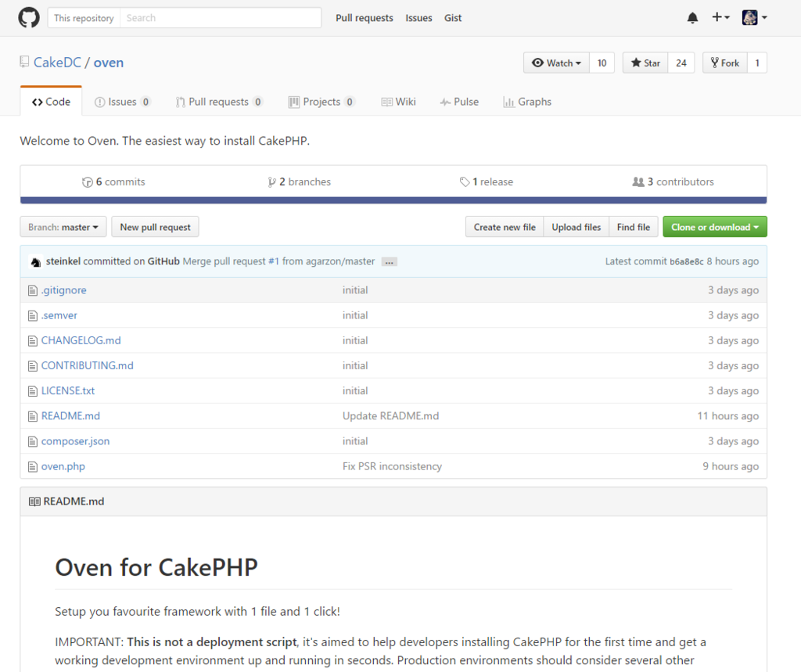Open steinkel's profile link
Viewport: 801px width, 672px height.
[63, 261]
